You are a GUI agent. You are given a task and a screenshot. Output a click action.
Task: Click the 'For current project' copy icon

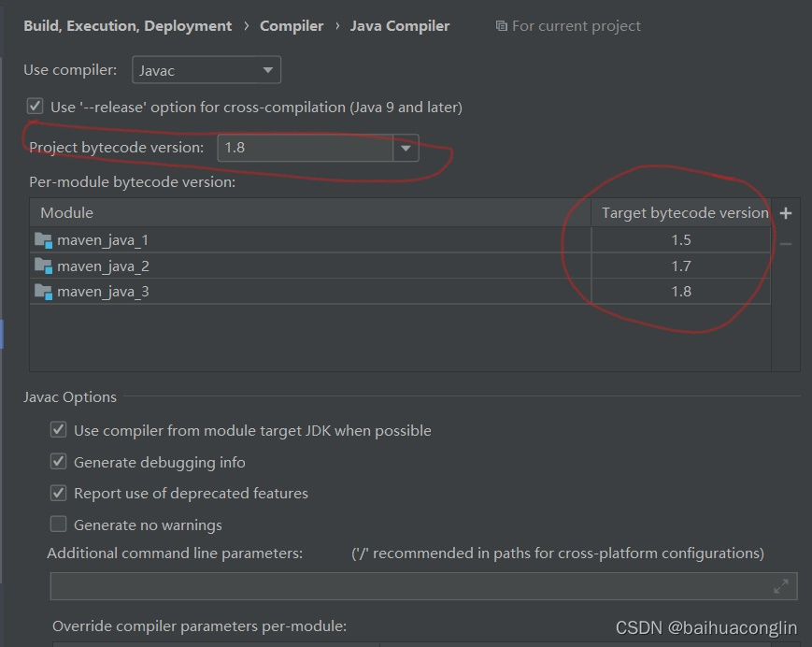502,26
